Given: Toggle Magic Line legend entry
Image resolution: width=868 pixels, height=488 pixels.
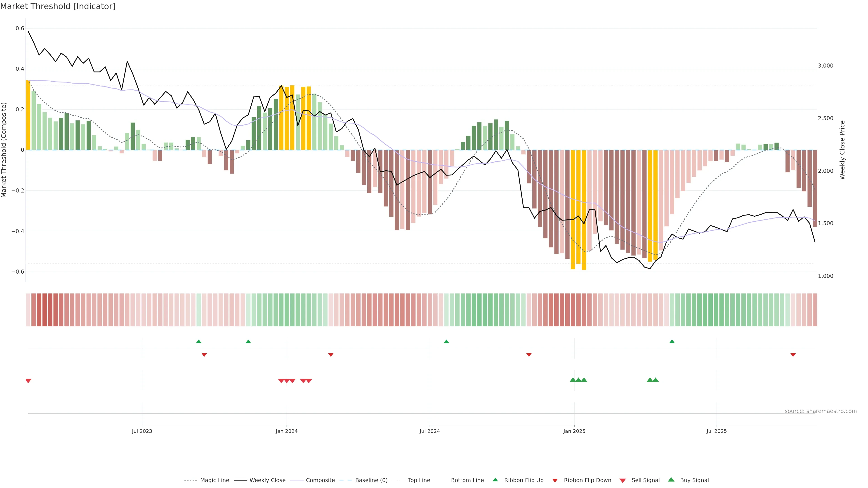Looking at the screenshot, I should point(214,480).
